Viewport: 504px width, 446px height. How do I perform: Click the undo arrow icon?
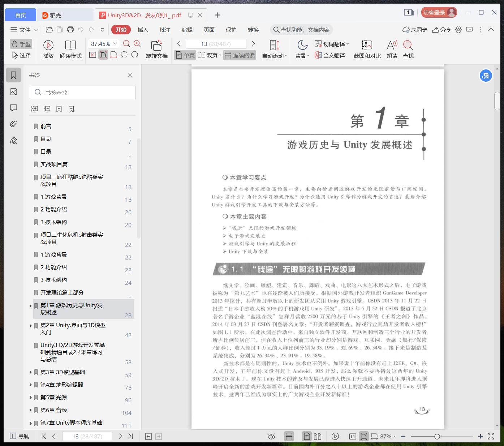tap(81, 30)
